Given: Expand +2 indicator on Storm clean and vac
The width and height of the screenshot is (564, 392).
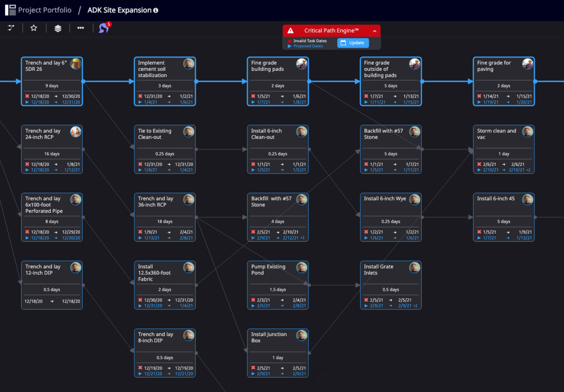Looking at the screenshot, I should click(x=528, y=170).
